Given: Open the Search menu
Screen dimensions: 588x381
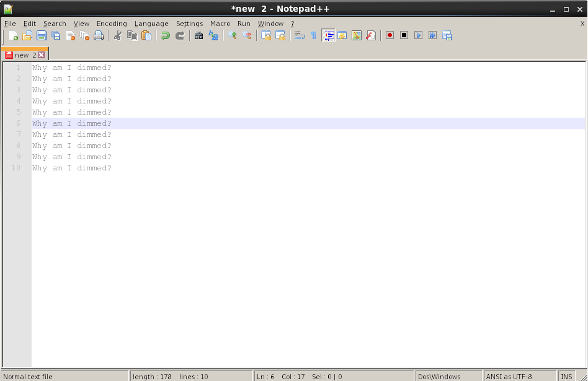Looking at the screenshot, I should [x=55, y=24].
